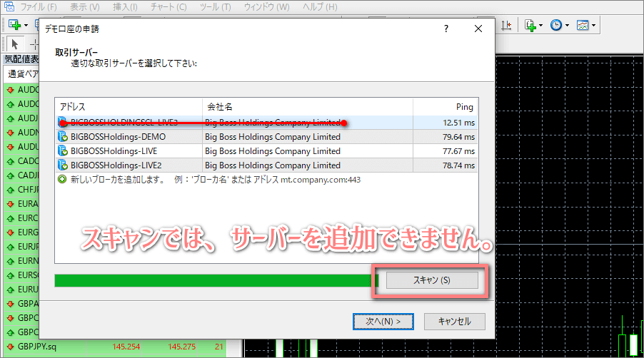Click the 新しいブローカを追加します input row

pos(266,180)
